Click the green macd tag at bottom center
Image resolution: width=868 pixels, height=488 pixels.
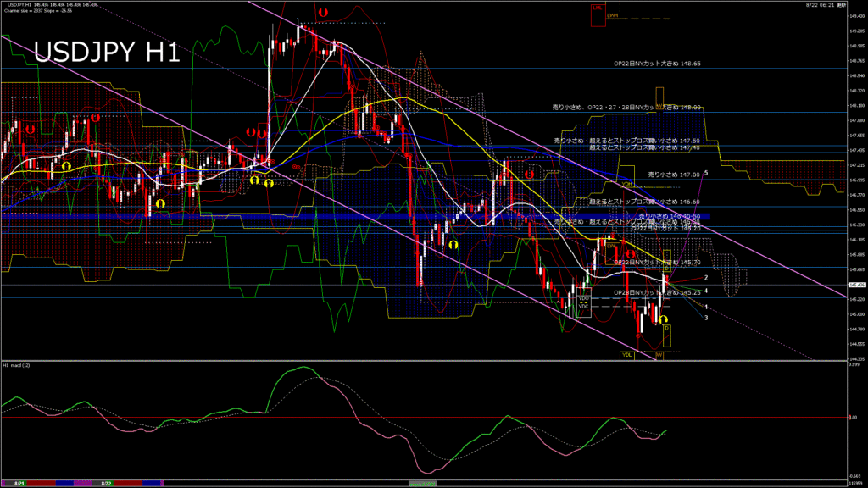(x=422, y=484)
